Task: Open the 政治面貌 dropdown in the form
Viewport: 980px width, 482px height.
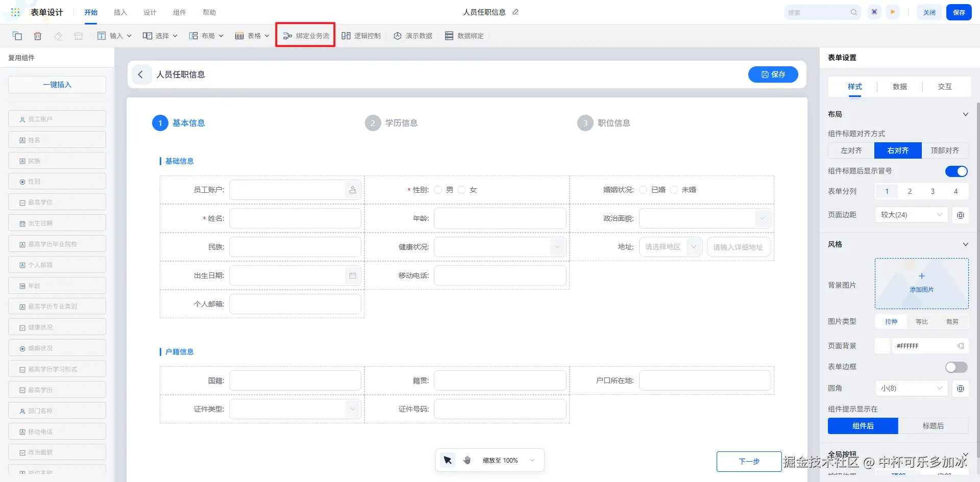Action: click(705, 218)
